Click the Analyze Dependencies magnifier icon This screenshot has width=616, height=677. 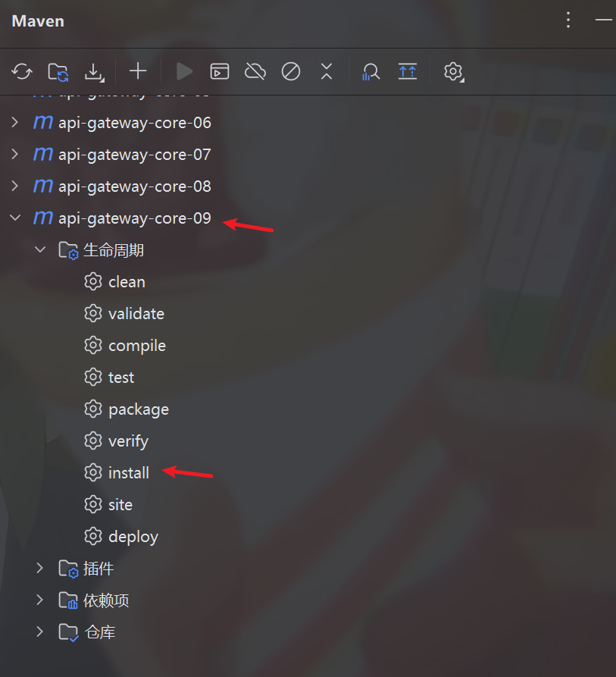click(x=371, y=71)
